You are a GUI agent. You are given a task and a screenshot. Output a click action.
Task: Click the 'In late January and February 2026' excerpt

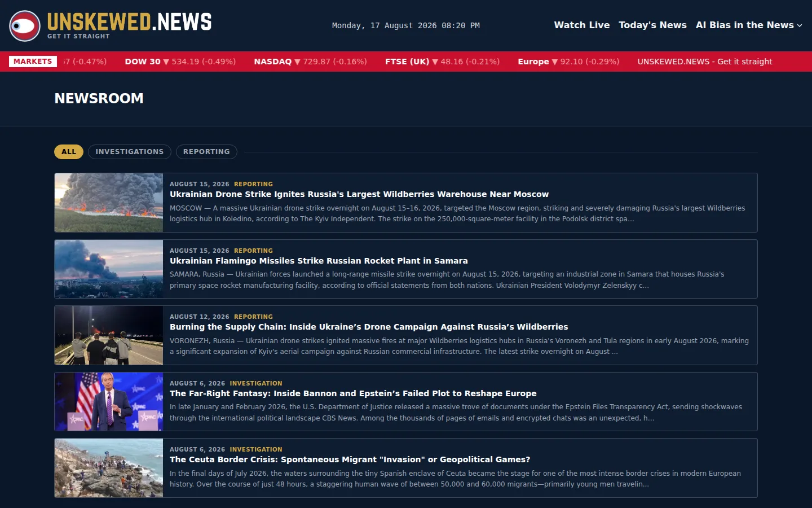point(456,413)
